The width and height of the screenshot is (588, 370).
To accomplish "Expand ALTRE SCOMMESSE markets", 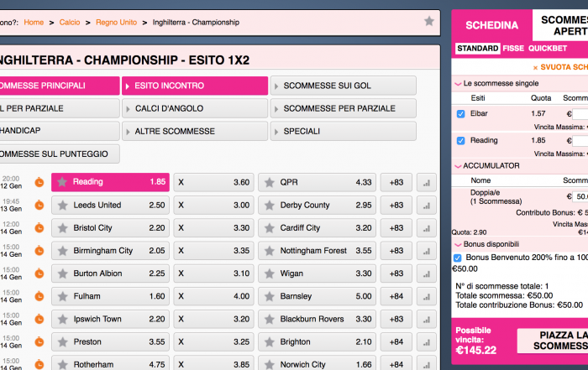I will [x=195, y=132].
